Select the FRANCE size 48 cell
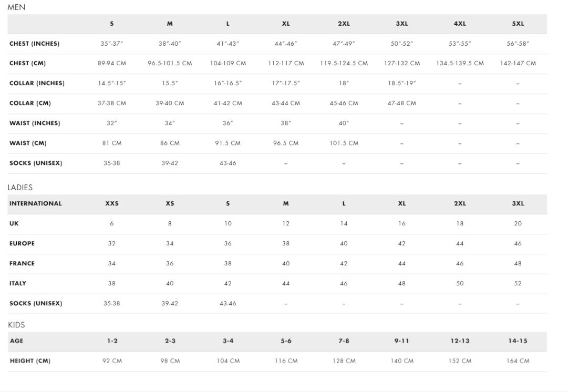 [518, 263]
